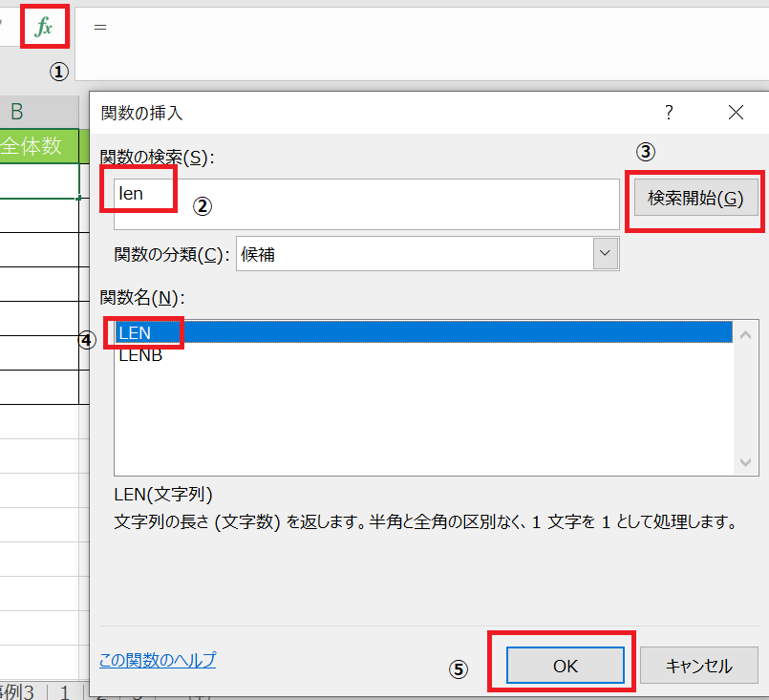
Task: Expand the function category combo box arrow
Action: pos(606,254)
